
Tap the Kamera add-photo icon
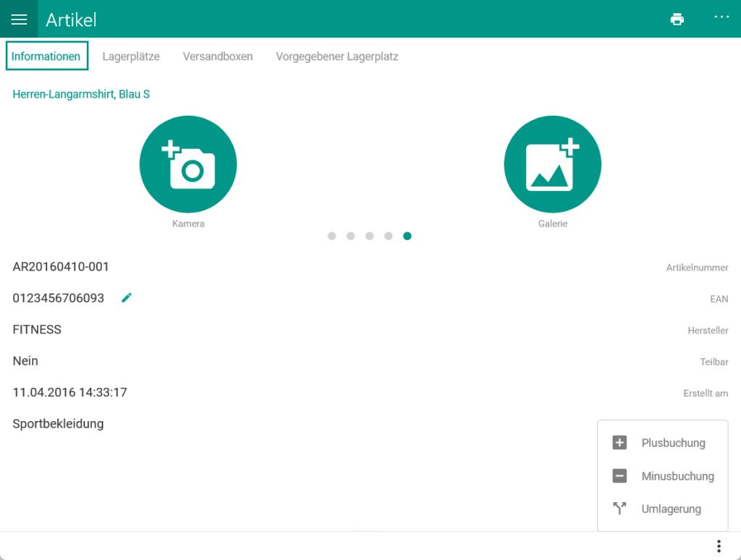(x=188, y=164)
